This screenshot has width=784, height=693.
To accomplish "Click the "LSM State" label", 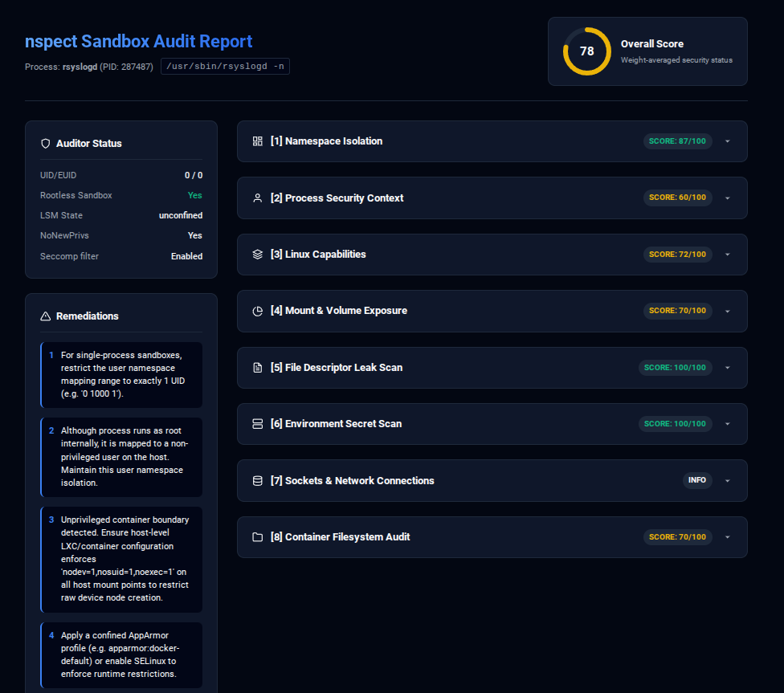I will point(61,215).
